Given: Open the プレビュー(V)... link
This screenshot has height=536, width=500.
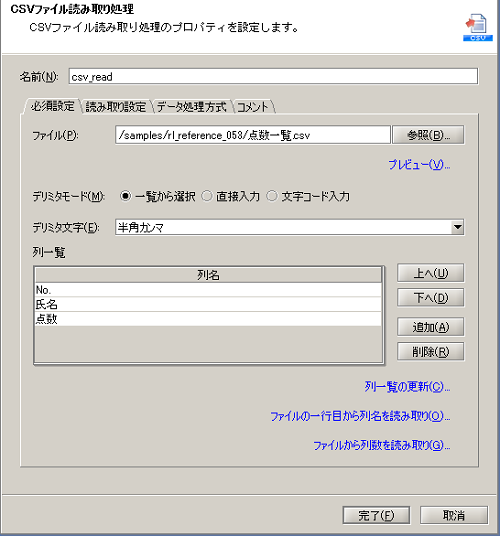Looking at the screenshot, I should pyautogui.click(x=419, y=165).
